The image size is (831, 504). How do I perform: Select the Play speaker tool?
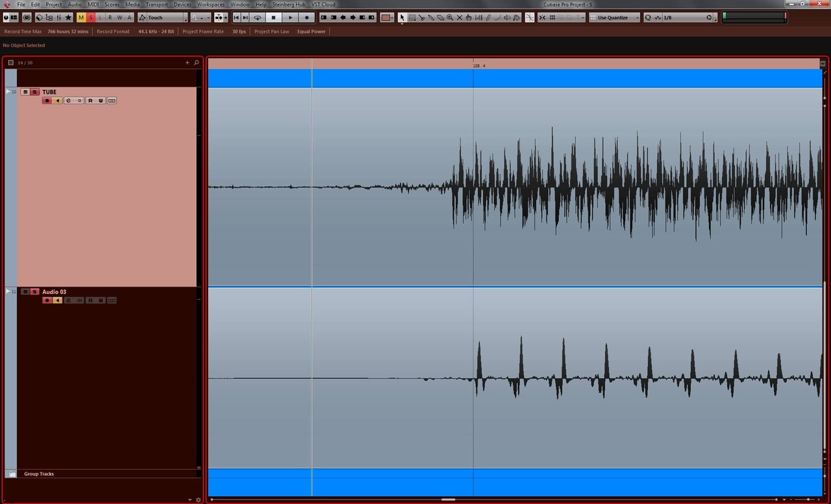click(507, 18)
